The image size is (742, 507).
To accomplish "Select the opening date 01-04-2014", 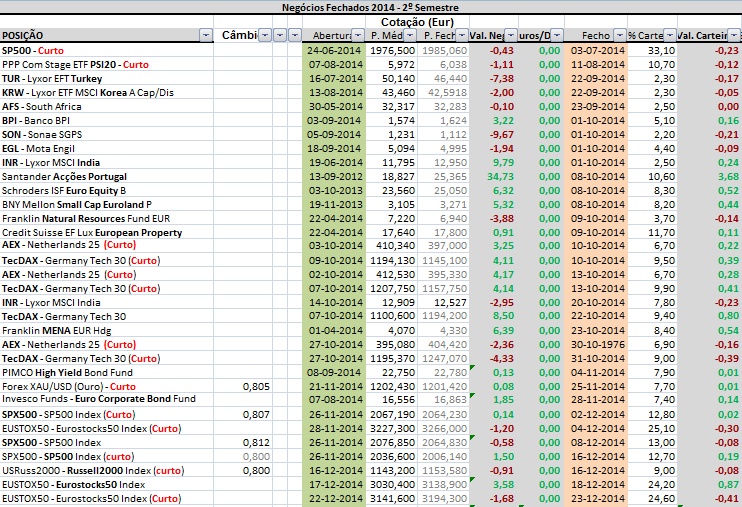I will (x=334, y=330).
